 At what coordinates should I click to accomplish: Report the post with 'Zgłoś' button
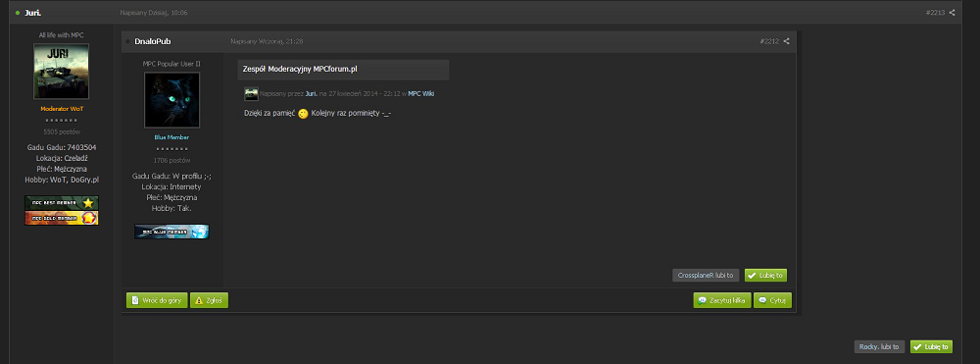pyautogui.click(x=210, y=300)
